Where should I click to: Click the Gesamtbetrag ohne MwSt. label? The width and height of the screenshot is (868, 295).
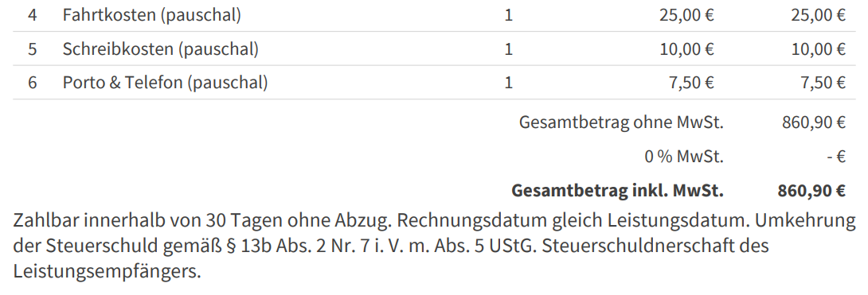click(x=621, y=122)
